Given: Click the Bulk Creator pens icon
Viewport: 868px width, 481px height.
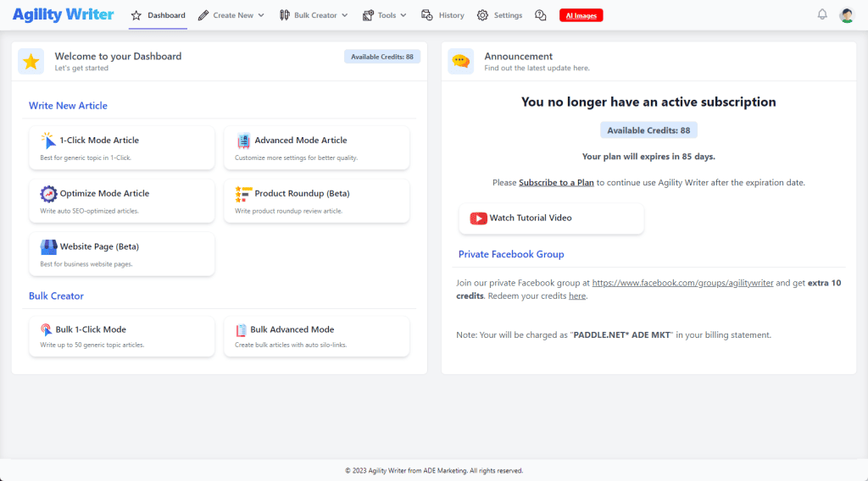Looking at the screenshot, I should click(x=285, y=15).
